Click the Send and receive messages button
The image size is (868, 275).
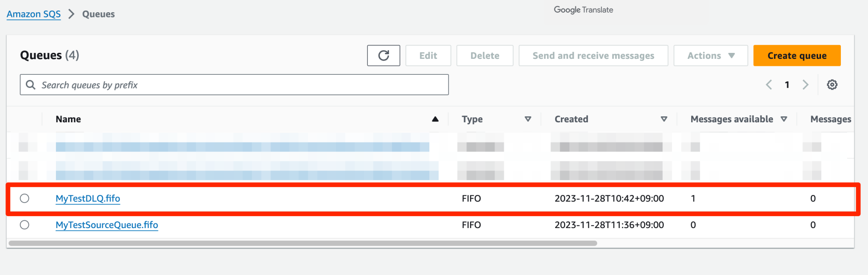(593, 55)
